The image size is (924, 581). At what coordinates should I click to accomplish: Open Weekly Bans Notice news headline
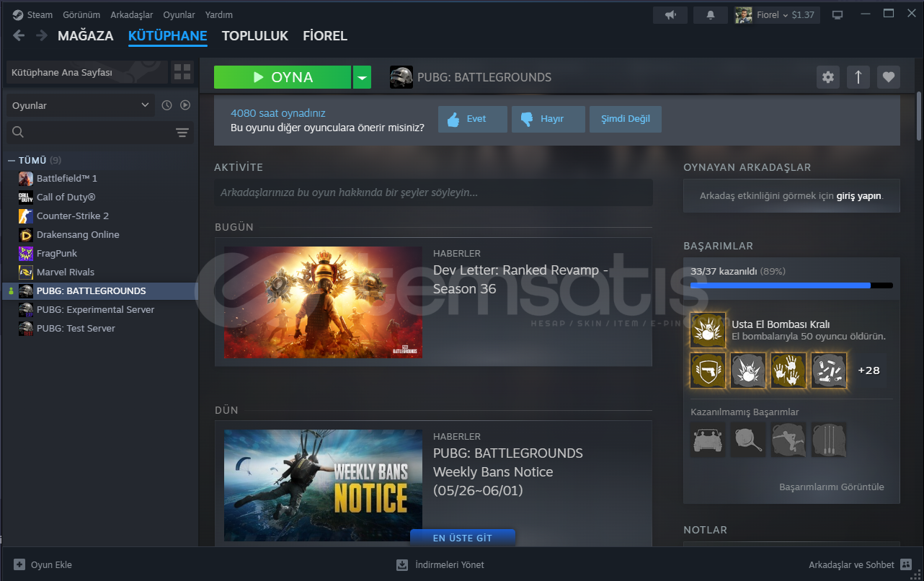click(x=508, y=472)
